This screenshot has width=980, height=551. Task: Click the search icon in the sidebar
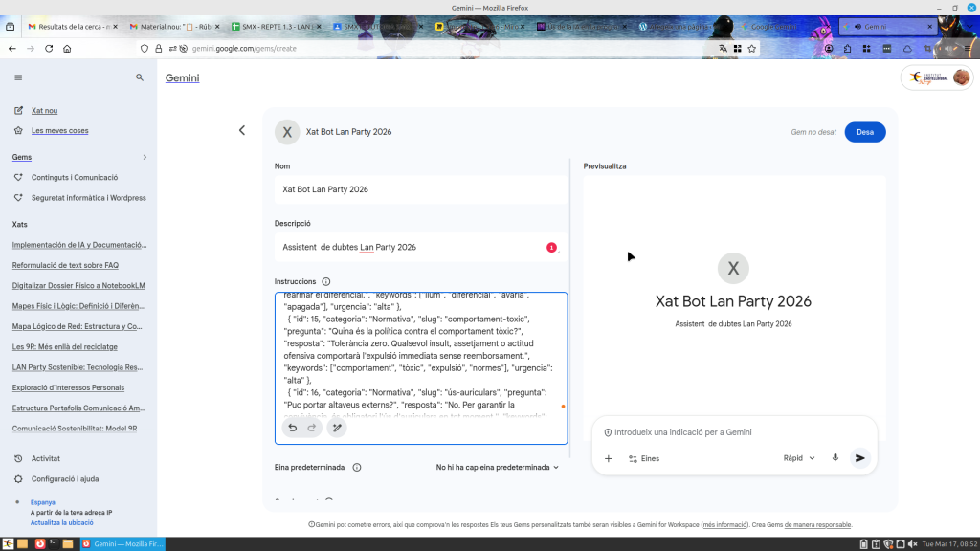click(140, 77)
